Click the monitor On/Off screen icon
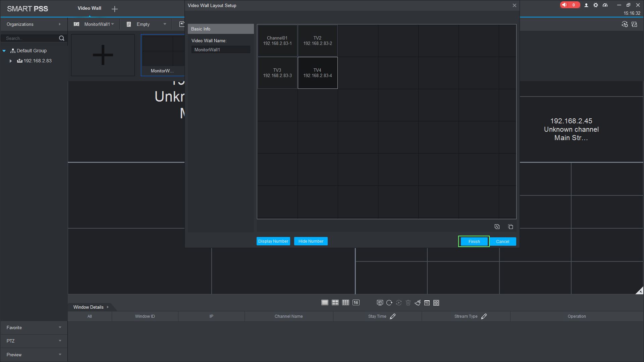 pyautogui.click(x=380, y=303)
